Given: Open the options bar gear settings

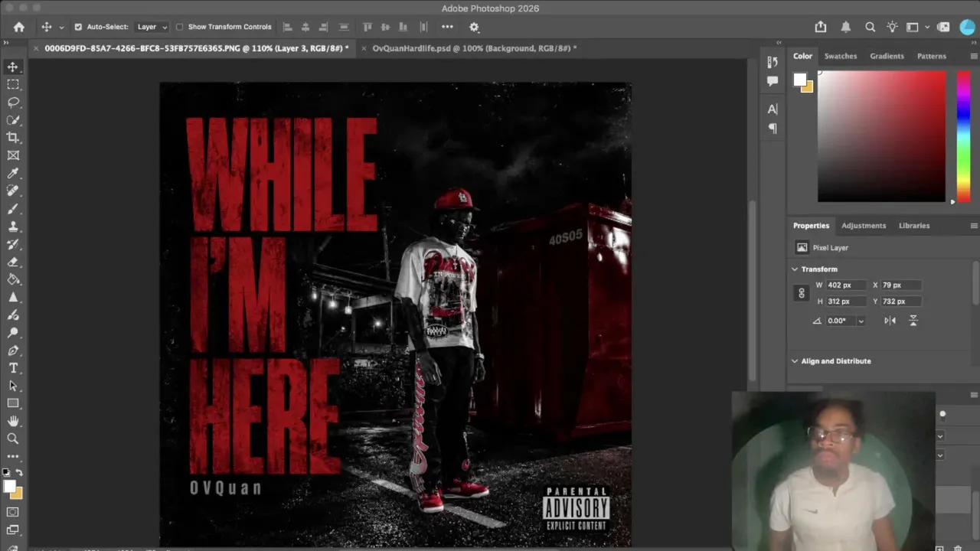Looking at the screenshot, I should 474,27.
